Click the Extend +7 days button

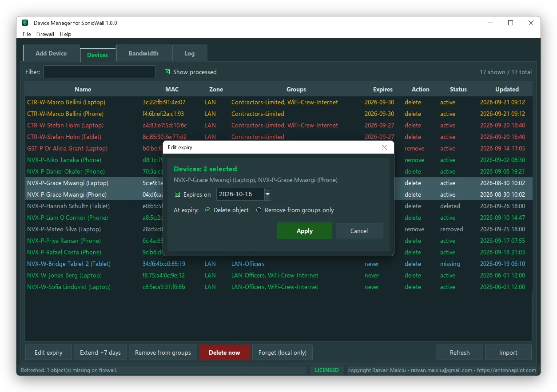100,352
